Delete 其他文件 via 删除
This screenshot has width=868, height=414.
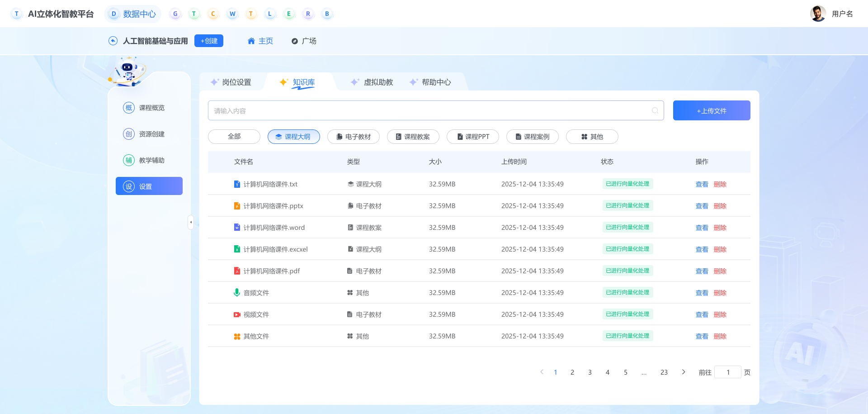720,336
